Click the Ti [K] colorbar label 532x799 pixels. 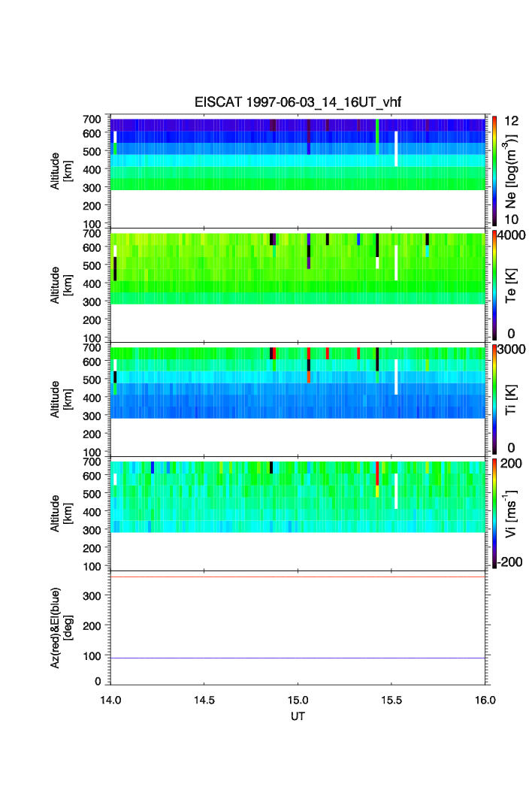(511, 400)
